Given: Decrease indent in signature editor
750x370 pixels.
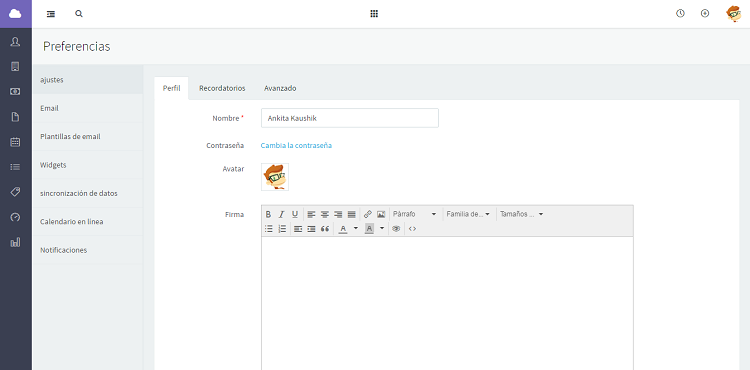Looking at the screenshot, I should pyautogui.click(x=298, y=229).
